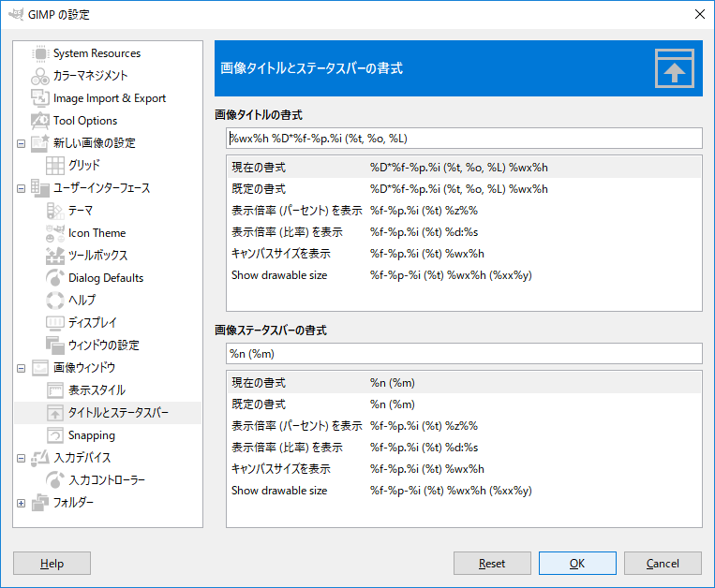Click the ディスプレイ monitor icon
Viewport: 715px width, 588px height.
[55, 322]
